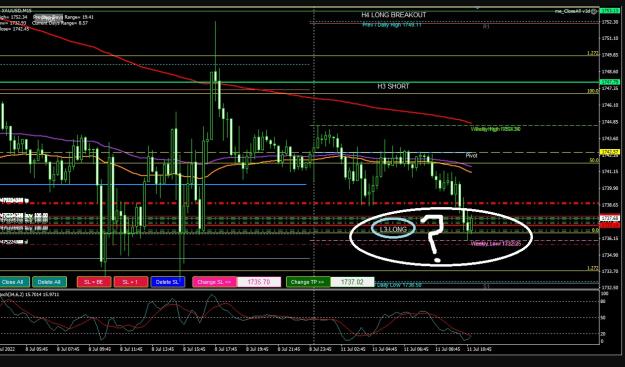625x367 pixels.
Task: Click the Weekly Low label
Action: [495, 243]
